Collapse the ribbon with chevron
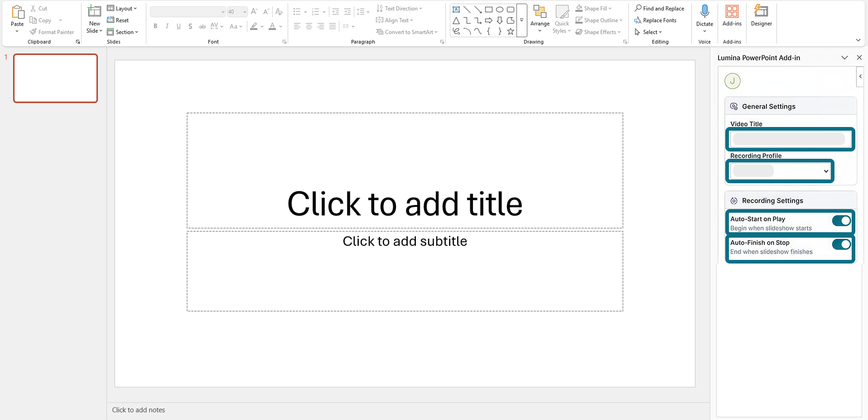This screenshot has width=868, height=420. [858, 40]
